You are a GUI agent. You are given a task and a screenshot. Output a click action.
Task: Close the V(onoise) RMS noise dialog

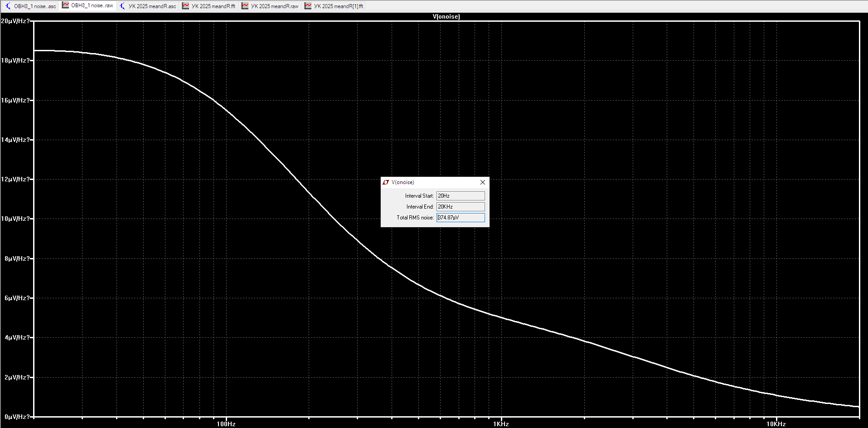pos(483,182)
